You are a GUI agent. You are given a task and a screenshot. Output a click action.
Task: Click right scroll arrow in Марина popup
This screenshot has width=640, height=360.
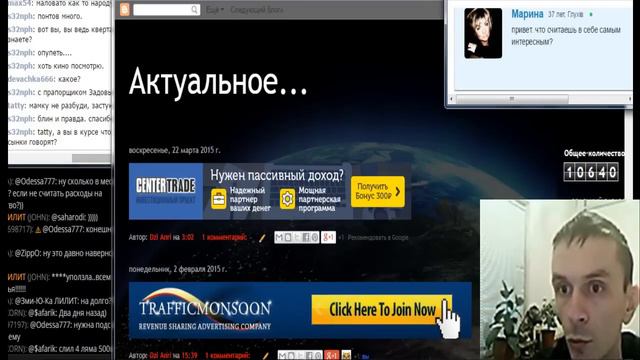[x=629, y=99]
